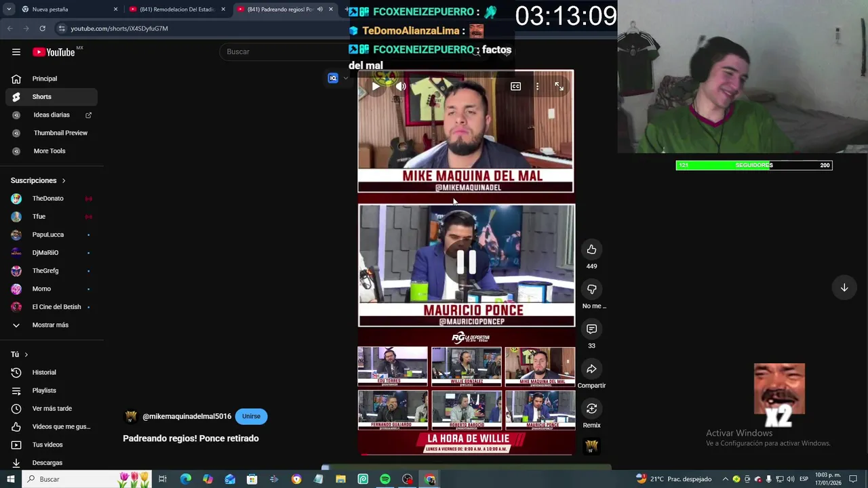Viewport: 868px width, 488px height.
Task: Click the Unirse button
Action: (251, 416)
